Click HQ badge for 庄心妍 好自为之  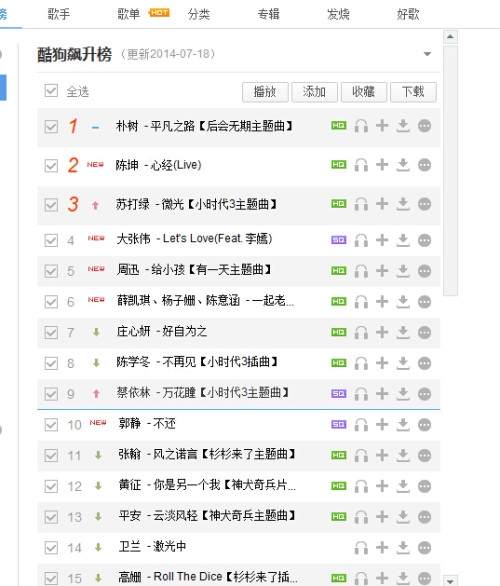click(x=339, y=332)
